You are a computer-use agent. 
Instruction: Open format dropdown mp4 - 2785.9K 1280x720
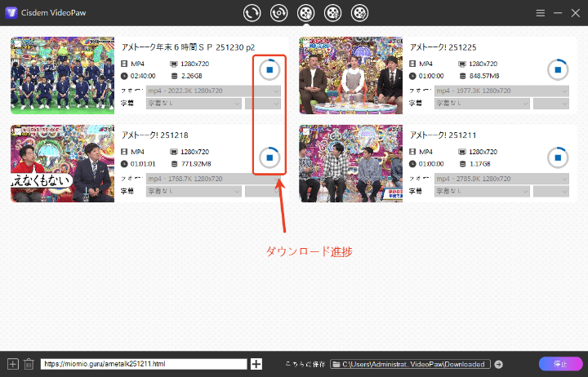[501, 179]
